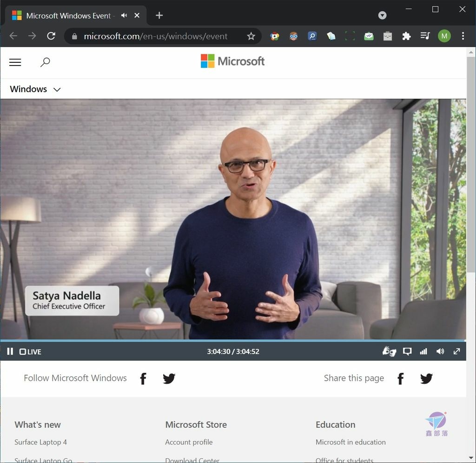The height and width of the screenshot is (463, 476).
Task: Click the address bar URL
Action: pyautogui.click(x=155, y=36)
